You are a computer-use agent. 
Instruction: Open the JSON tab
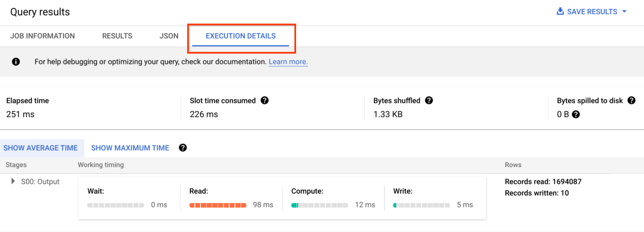pos(169,36)
